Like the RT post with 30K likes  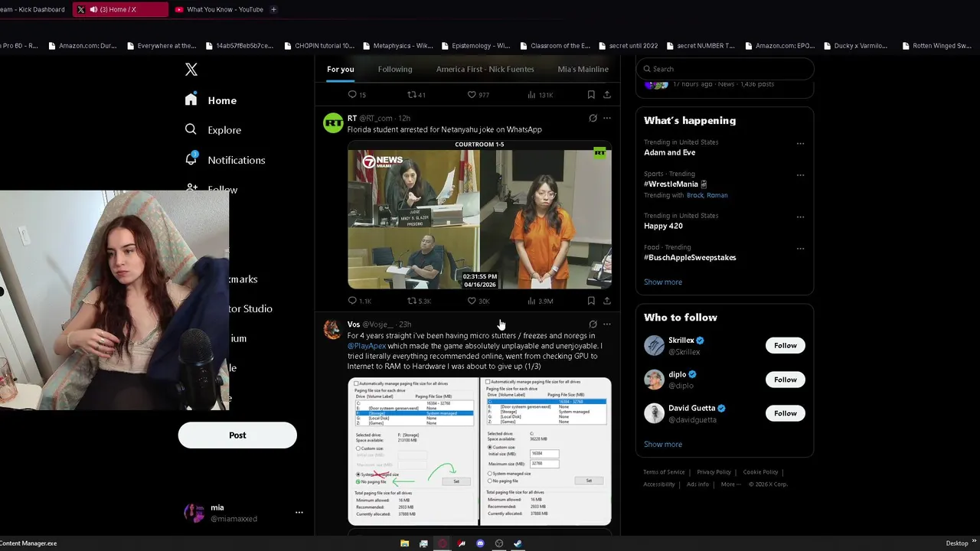pos(472,301)
